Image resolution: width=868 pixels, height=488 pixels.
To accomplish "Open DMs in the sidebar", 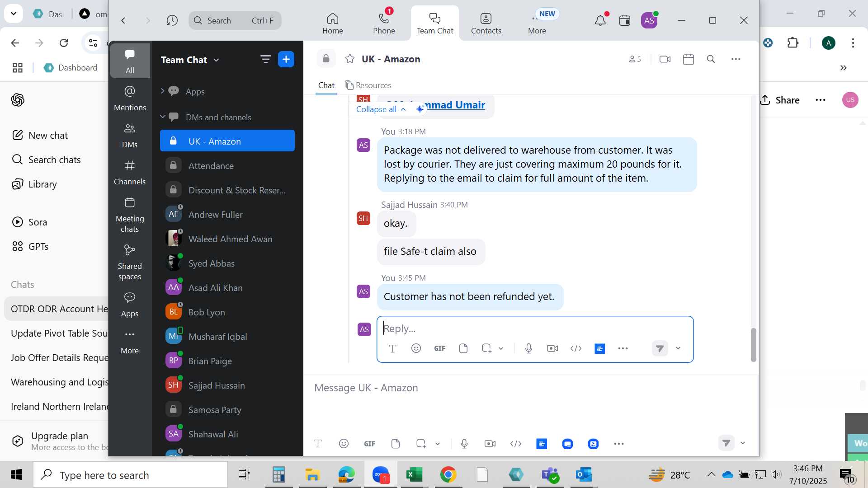I will (130, 136).
